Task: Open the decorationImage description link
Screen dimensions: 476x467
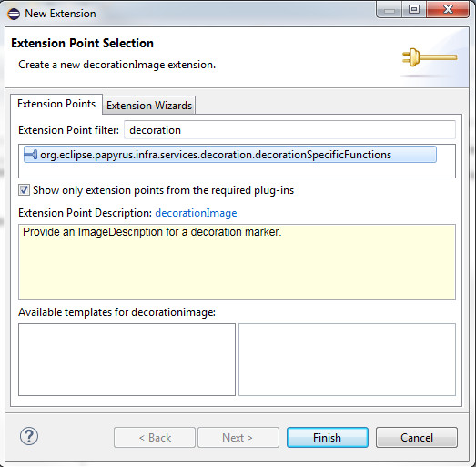Action: [196, 213]
